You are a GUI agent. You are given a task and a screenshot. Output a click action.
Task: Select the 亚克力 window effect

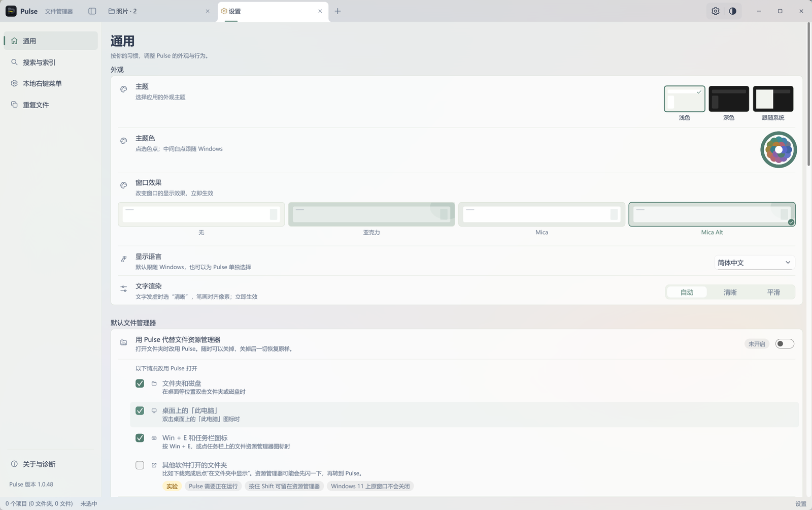click(x=371, y=214)
